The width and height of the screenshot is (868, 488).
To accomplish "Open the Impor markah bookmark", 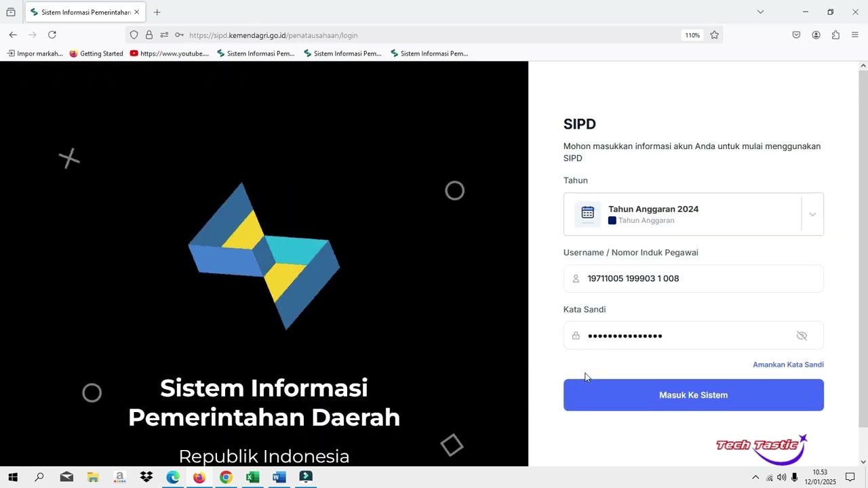I will point(35,54).
